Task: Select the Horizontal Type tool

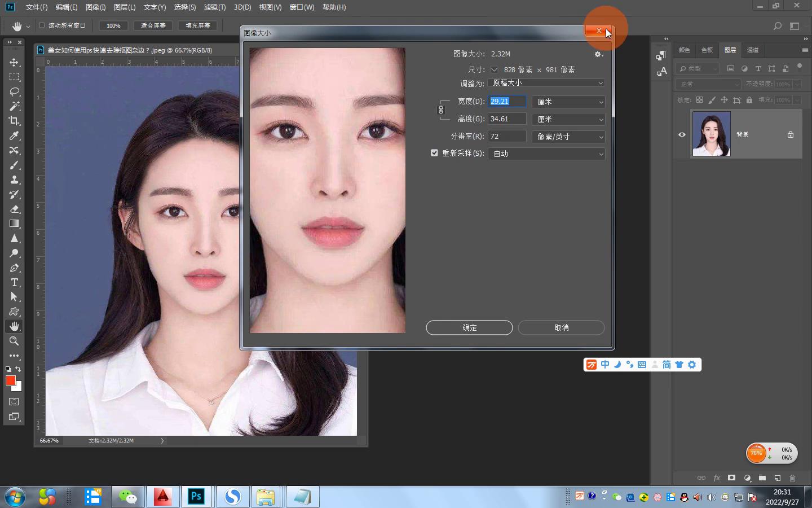Action: pyautogui.click(x=14, y=282)
